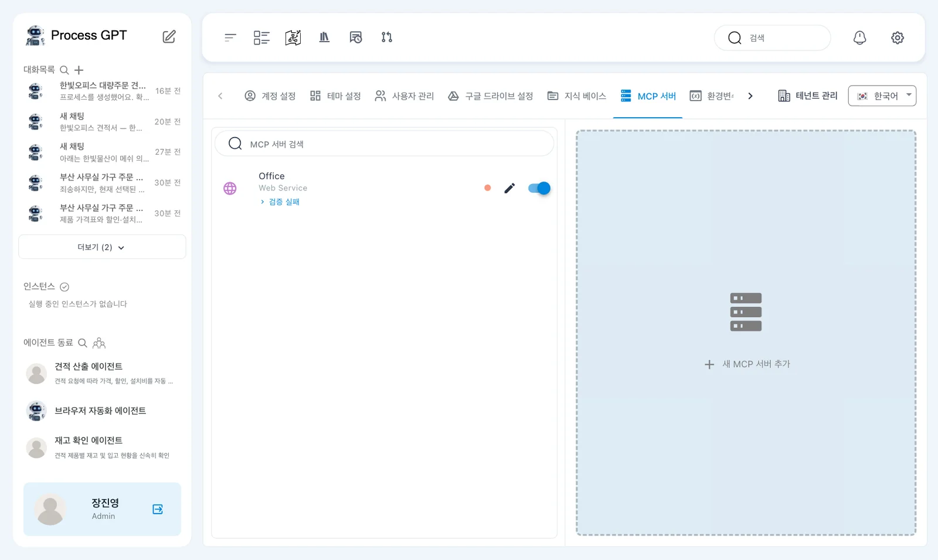938x560 pixels.
Task: Open the 한국어 language dropdown
Action: coord(882,96)
